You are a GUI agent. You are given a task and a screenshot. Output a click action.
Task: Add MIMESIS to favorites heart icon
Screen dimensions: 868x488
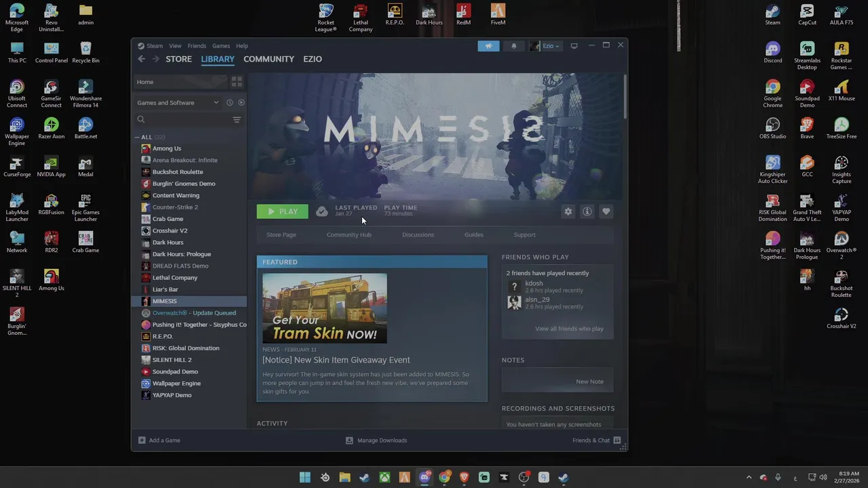[606, 211]
